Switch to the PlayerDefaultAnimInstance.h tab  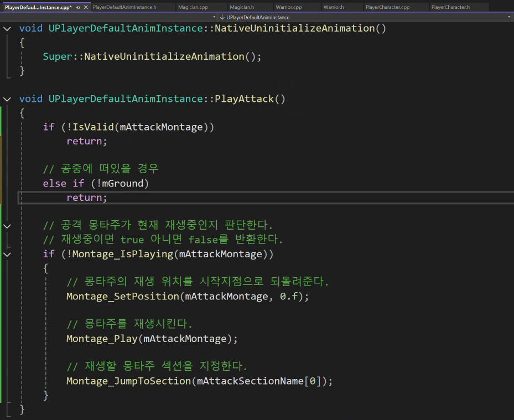tap(124, 7)
